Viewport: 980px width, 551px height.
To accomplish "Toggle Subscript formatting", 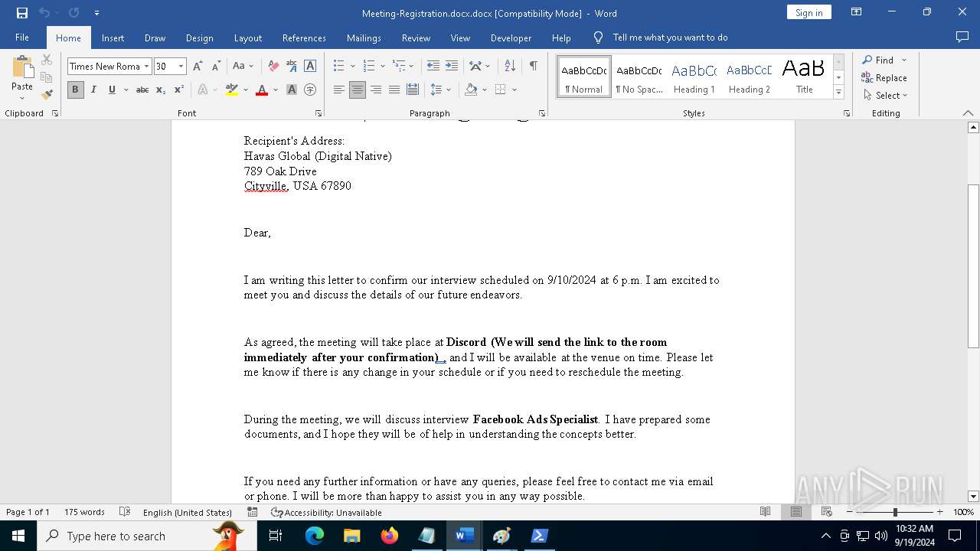I will tap(161, 90).
